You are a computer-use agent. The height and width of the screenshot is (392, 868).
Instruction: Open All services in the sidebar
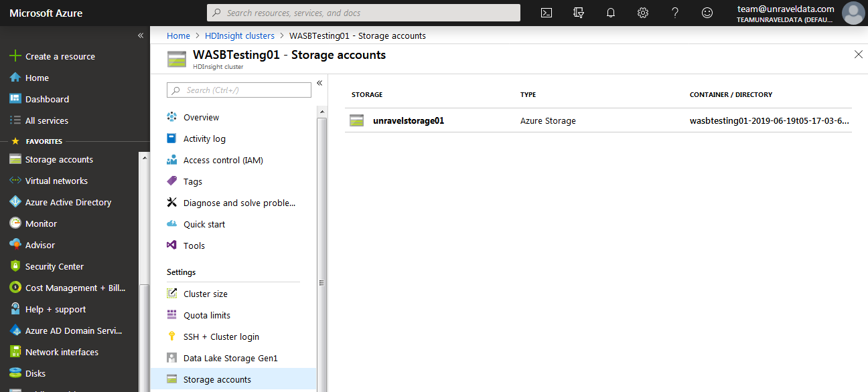(x=47, y=120)
